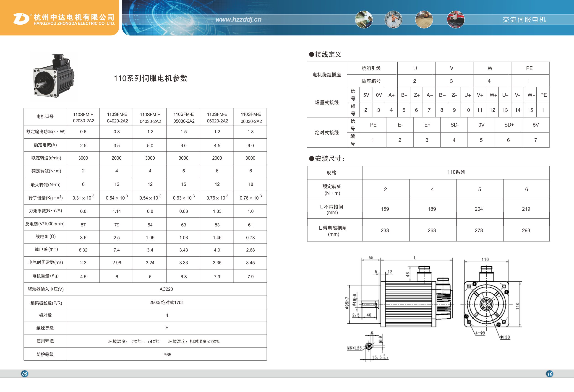Click the first circular photo in header
574x392 pixels.
click(364, 20)
